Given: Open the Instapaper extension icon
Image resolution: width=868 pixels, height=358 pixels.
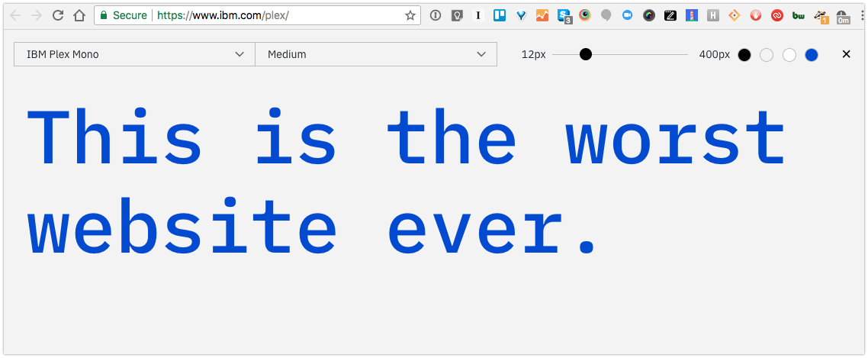Looking at the screenshot, I should tap(478, 15).
